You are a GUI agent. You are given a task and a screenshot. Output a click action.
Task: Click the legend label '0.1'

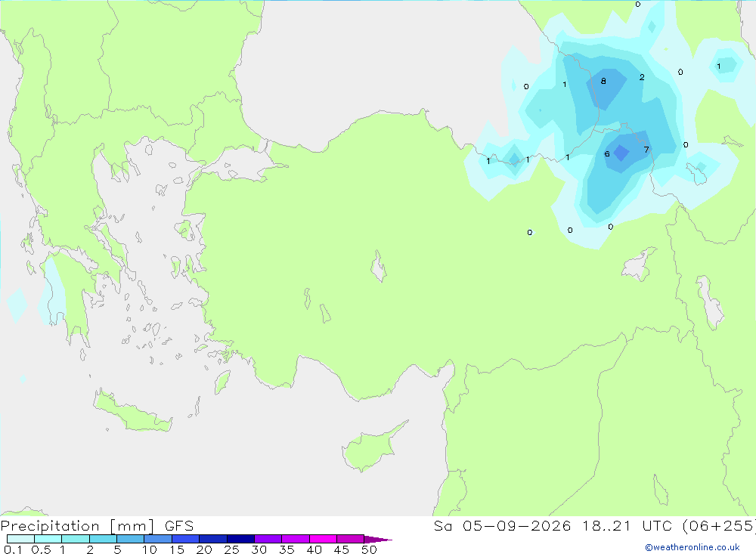[x=13, y=549]
